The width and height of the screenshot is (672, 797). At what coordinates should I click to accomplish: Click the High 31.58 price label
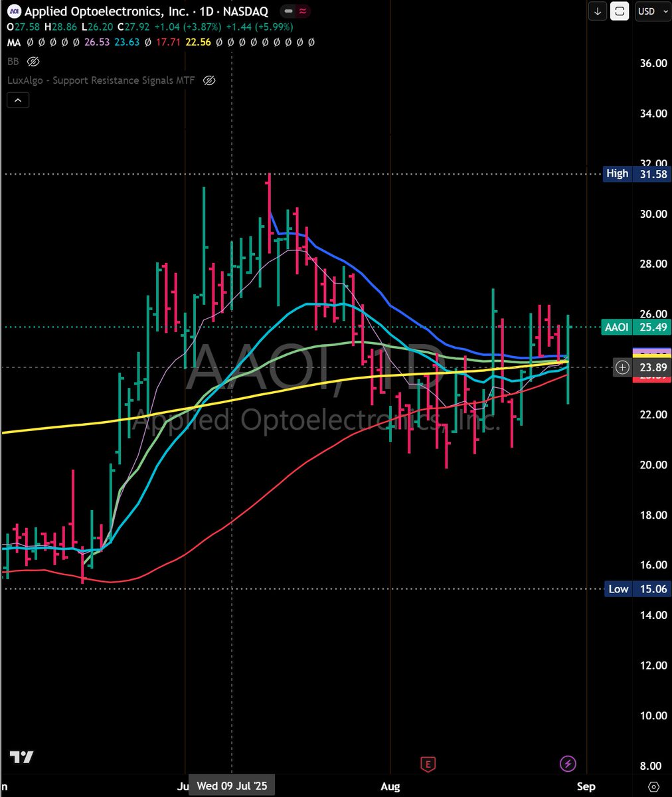coord(636,173)
